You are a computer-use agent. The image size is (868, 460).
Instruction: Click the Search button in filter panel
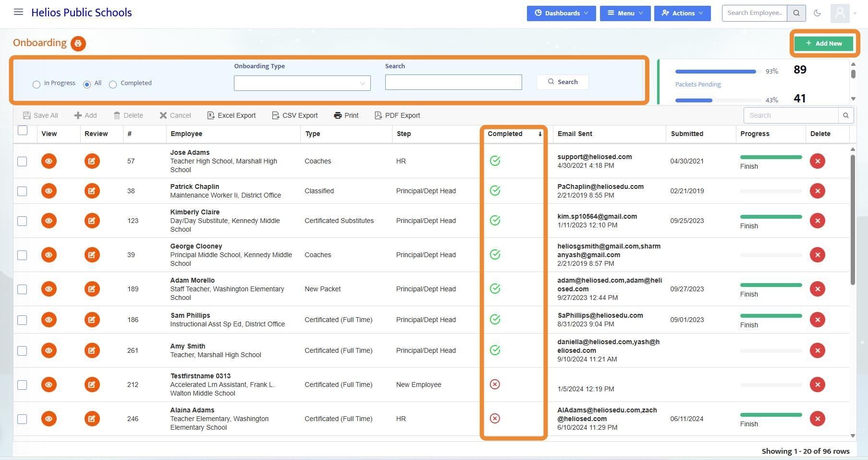(x=562, y=82)
